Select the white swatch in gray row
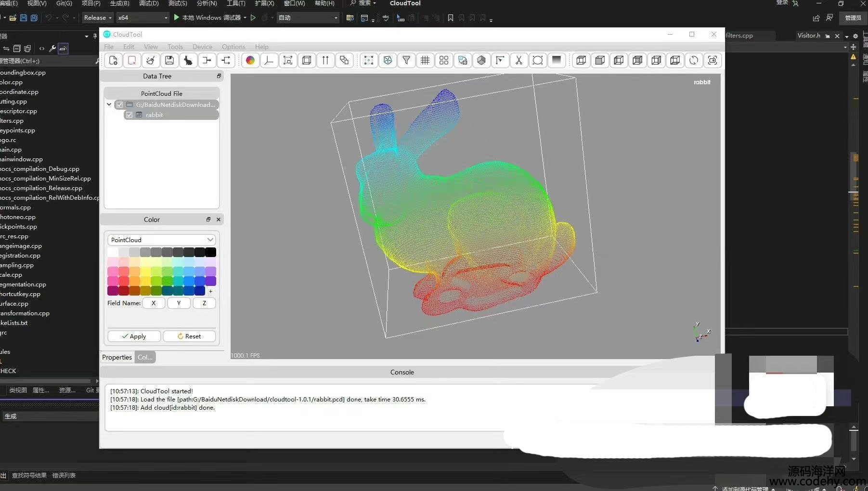This screenshot has height=491, width=868. pyautogui.click(x=113, y=252)
